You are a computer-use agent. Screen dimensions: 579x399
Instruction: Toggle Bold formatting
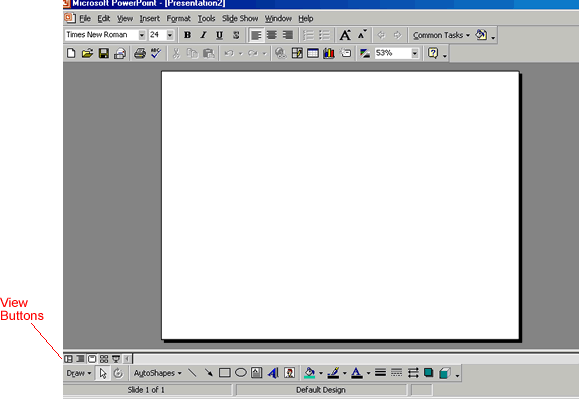tap(187, 35)
